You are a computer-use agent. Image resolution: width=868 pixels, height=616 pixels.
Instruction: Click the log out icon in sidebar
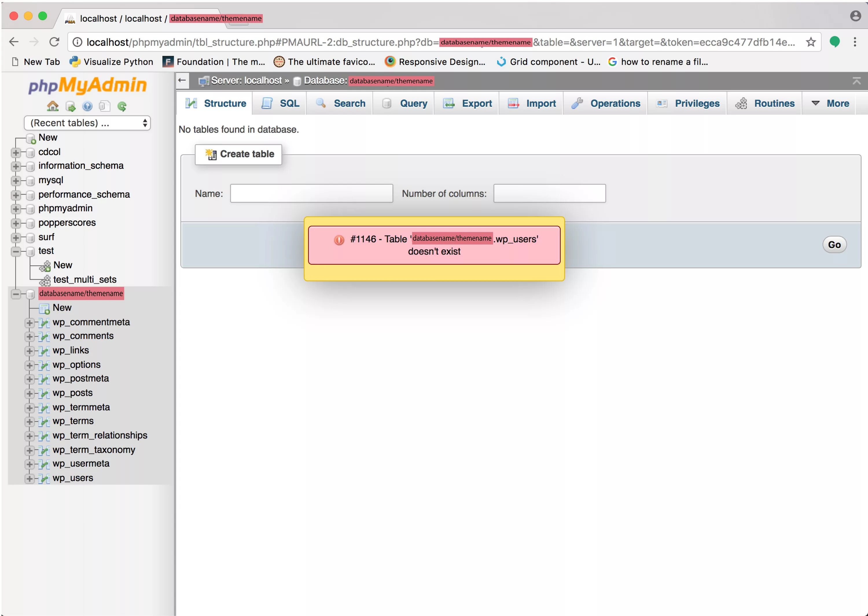click(70, 107)
